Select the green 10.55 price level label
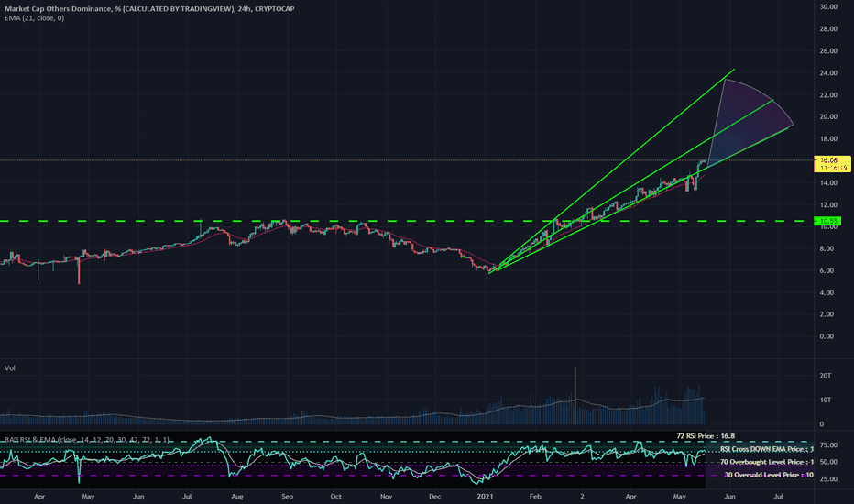The width and height of the screenshot is (854, 504). pyautogui.click(x=827, y=221)
